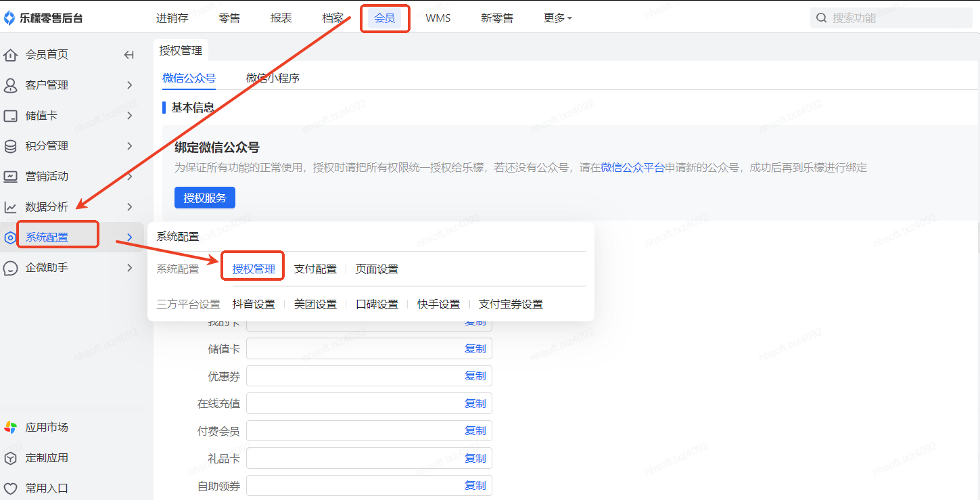This screenshot has width=980, height=500.
Task: Open the 零售 top menu
Action: coord(229,18)
